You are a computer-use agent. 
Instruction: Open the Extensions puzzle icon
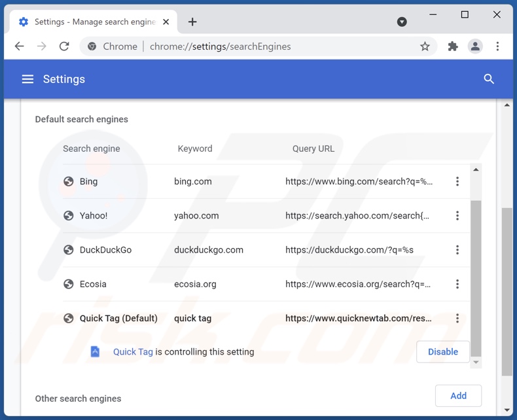tap(453, 46)
